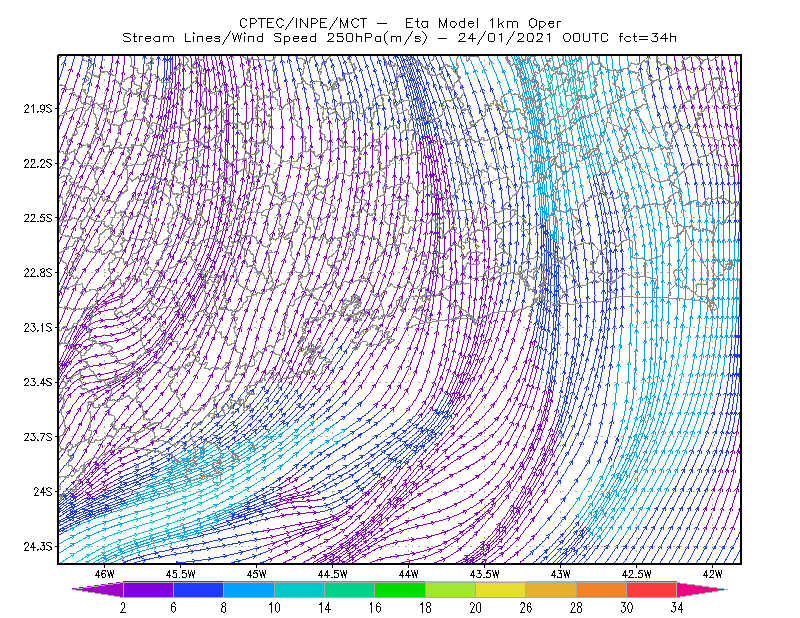Click the 24S latitude axis label

(x=43, y=491)
